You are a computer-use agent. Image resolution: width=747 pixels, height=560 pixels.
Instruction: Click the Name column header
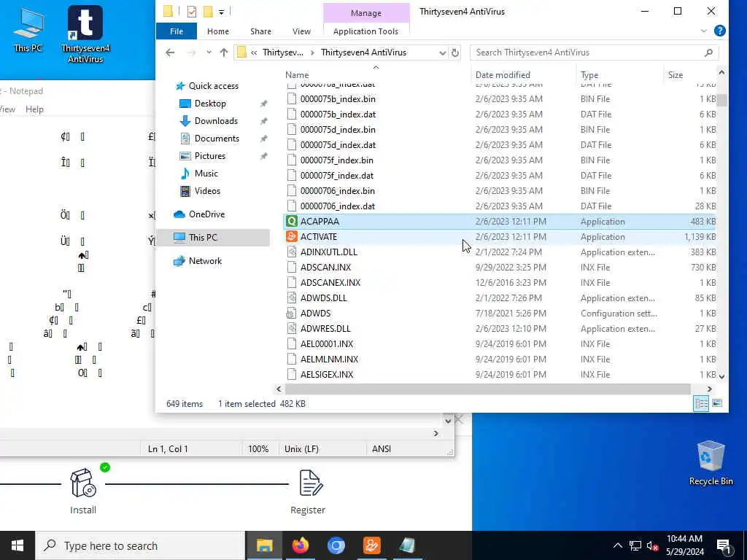(297, 75)
